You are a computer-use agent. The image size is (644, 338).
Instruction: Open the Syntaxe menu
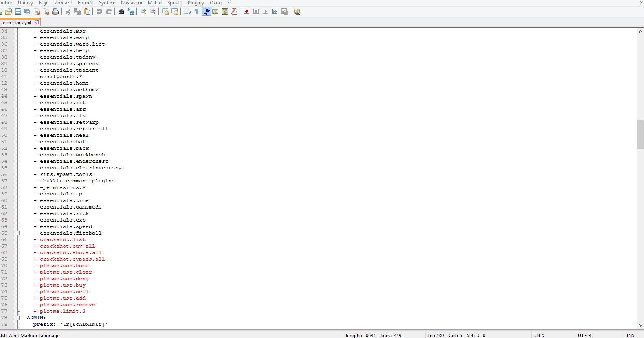click(107, 3)
